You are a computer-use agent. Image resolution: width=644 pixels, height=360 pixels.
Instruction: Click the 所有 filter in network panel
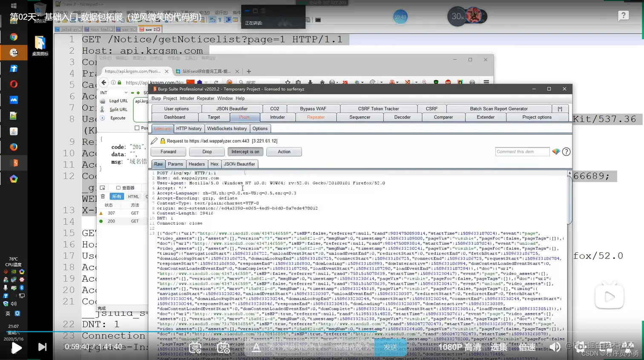pos(116,197)
